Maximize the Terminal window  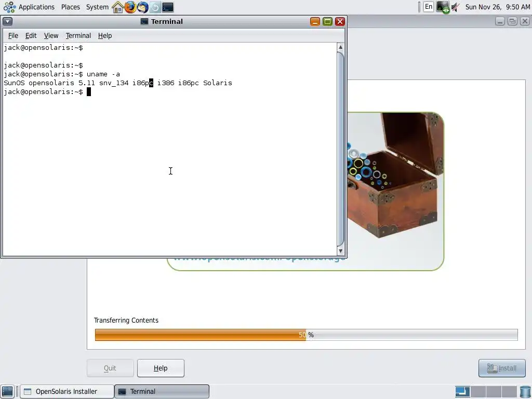(x=327, y=22)
